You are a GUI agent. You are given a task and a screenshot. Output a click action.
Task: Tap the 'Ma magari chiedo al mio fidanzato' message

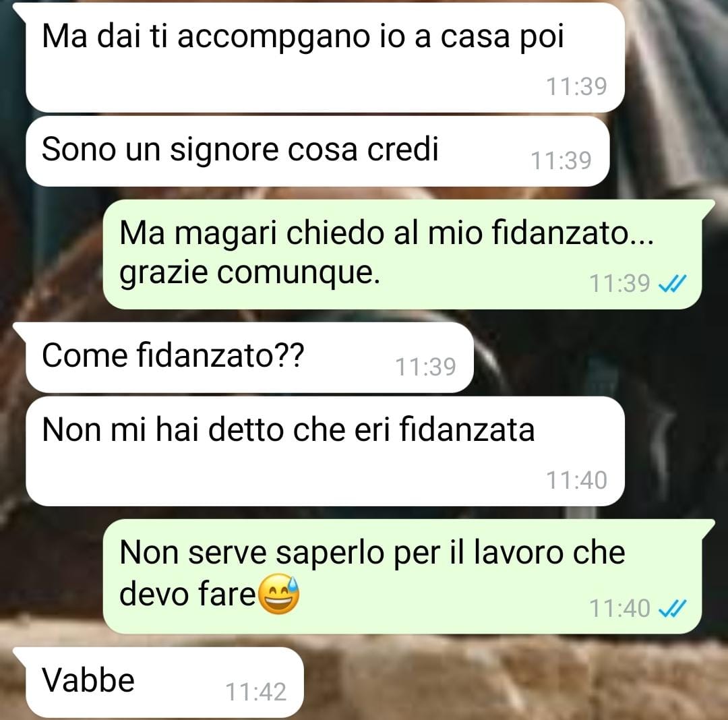402,254
